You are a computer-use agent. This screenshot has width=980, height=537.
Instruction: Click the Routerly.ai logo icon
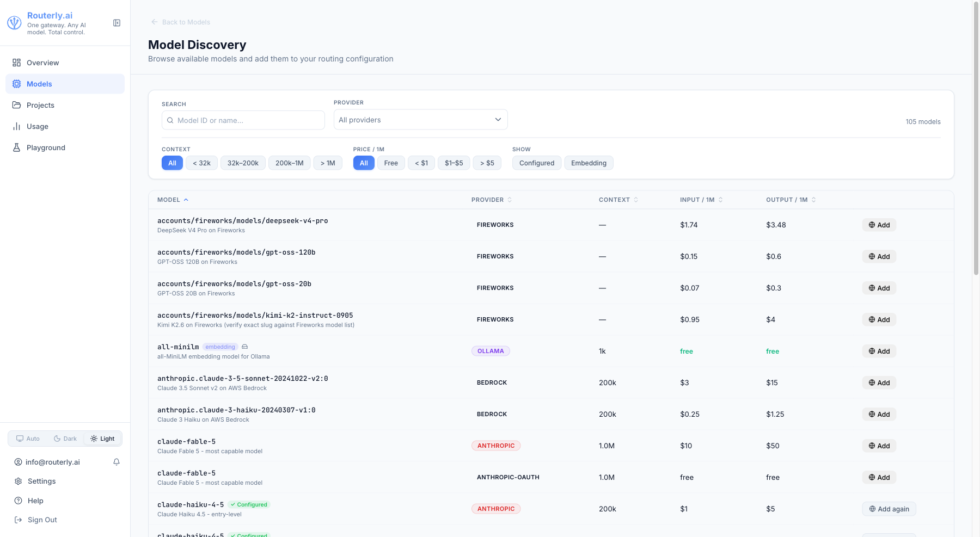coord(14,23)
